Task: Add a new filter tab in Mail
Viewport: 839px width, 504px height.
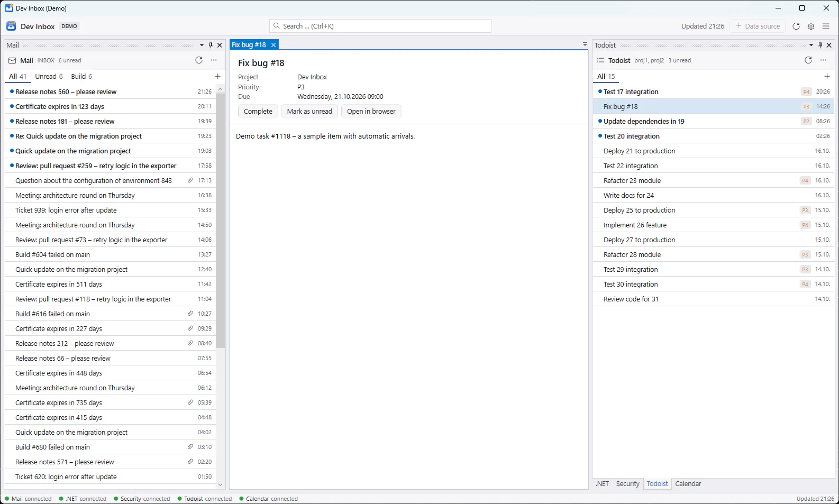Action: coord(217,76)
